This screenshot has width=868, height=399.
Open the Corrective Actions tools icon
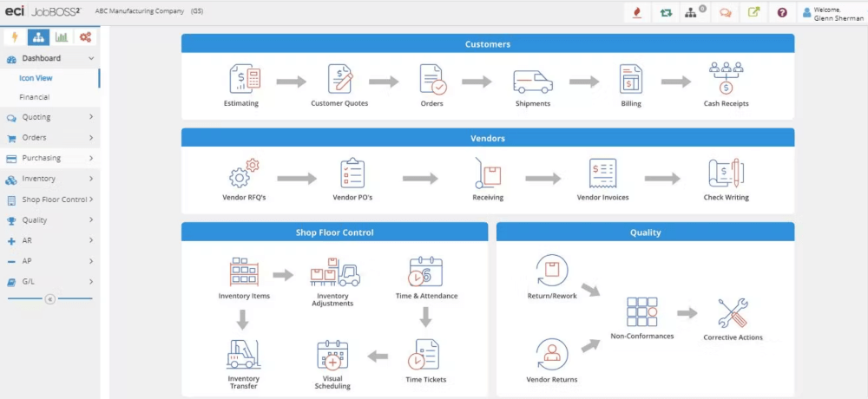pyautogui.click(x=733, y=312)
